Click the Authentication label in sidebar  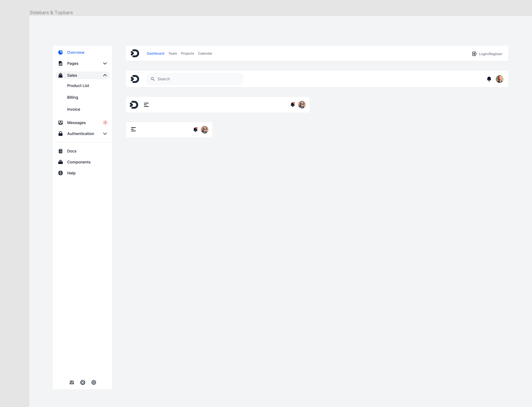81,134
